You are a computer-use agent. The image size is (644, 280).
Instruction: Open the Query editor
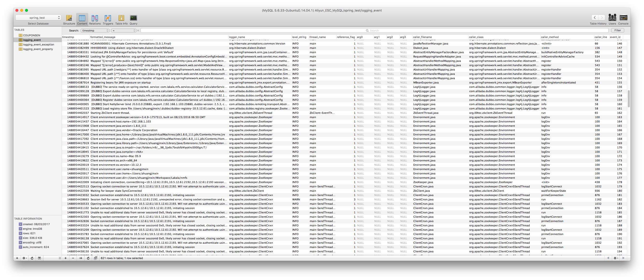[133, 18]
